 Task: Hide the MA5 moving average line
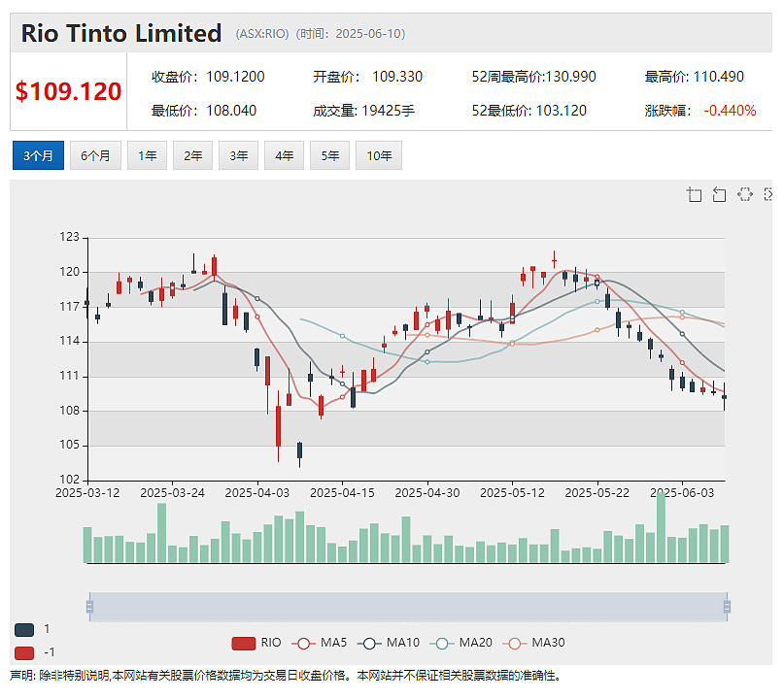[x=319, y=643]
